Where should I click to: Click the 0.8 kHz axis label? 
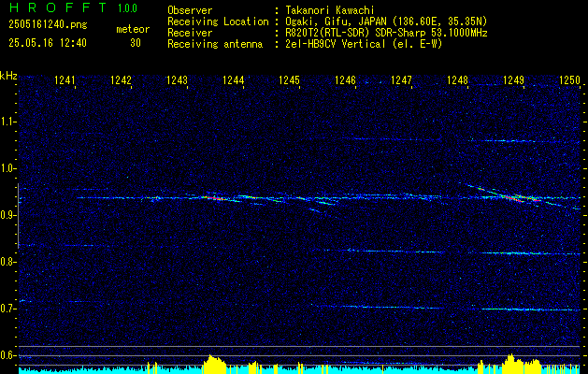pos(8,262)
